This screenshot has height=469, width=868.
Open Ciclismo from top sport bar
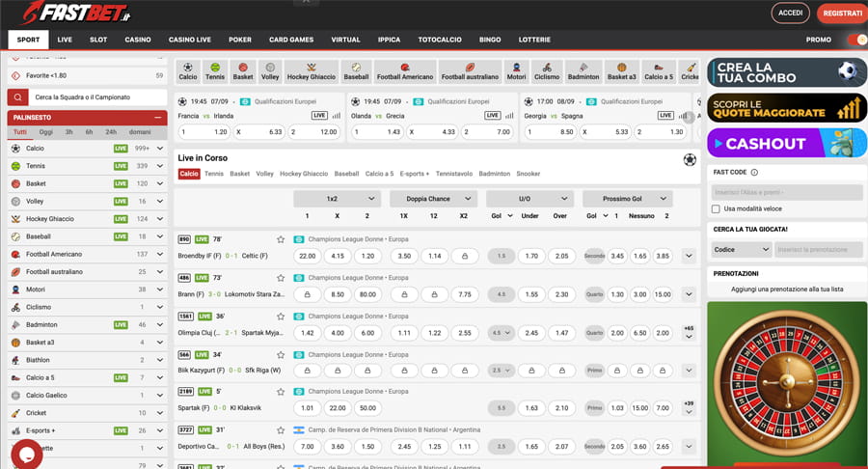pyautogui.click(x=547, y=72)
